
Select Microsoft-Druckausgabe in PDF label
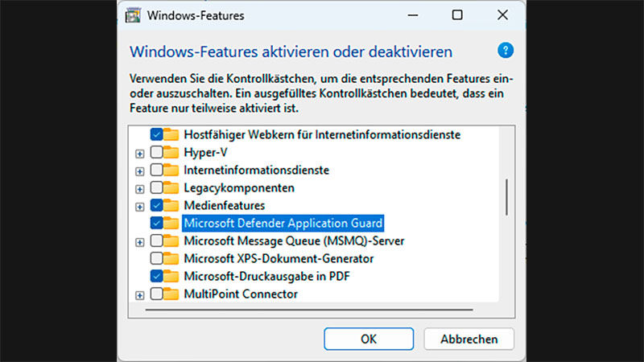click(266, 276)
